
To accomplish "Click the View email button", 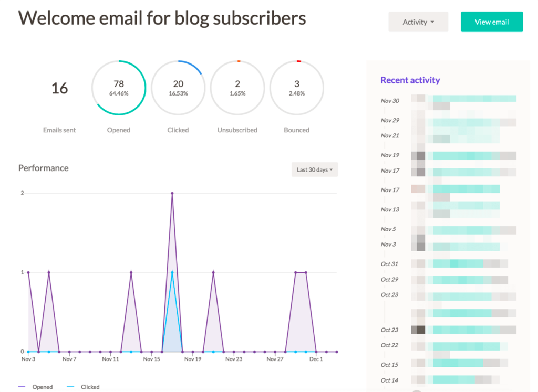I will click(491, 22).
